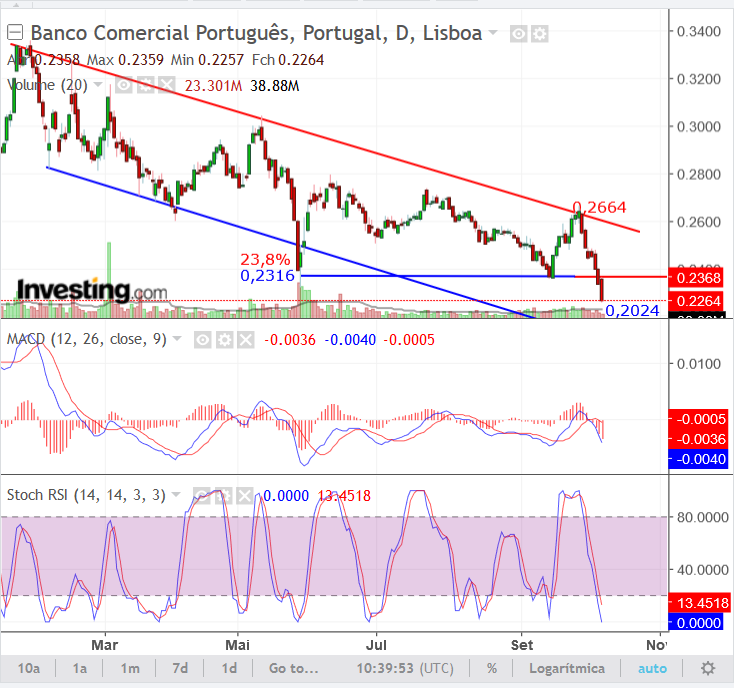Screen dimensions: 734x688
Task: Click red 0.2368 price label on axis
Action: 696,278
